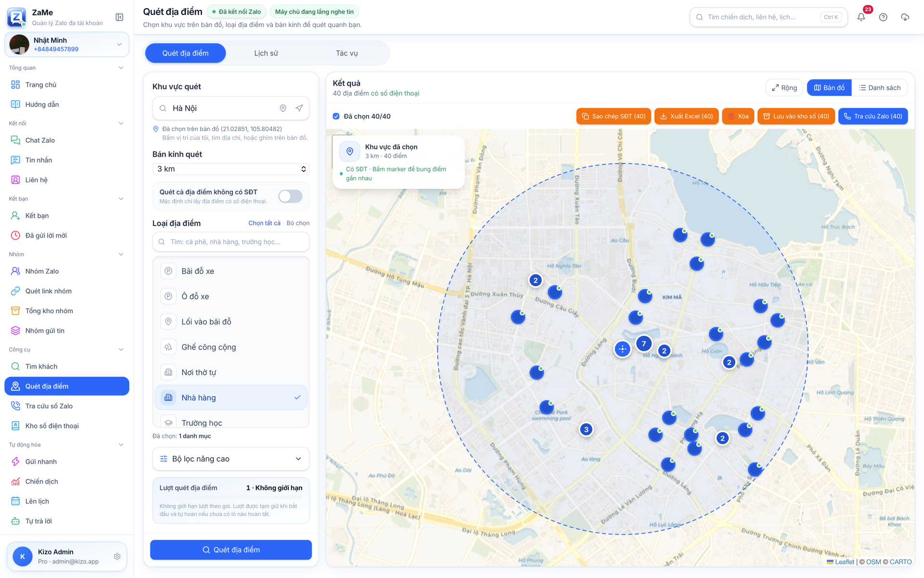The width and height of the screenshot is (924, 578).
Task: Open Chat Zalo in sidebar
Action: point(67,140)
